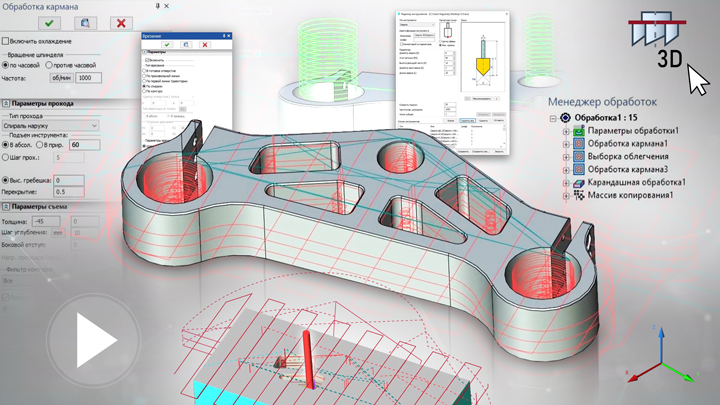Expand the Выборка облегчения node
The width and height of the screenshot is (720, 405).
pyautogui.click(x=566, y=157)
